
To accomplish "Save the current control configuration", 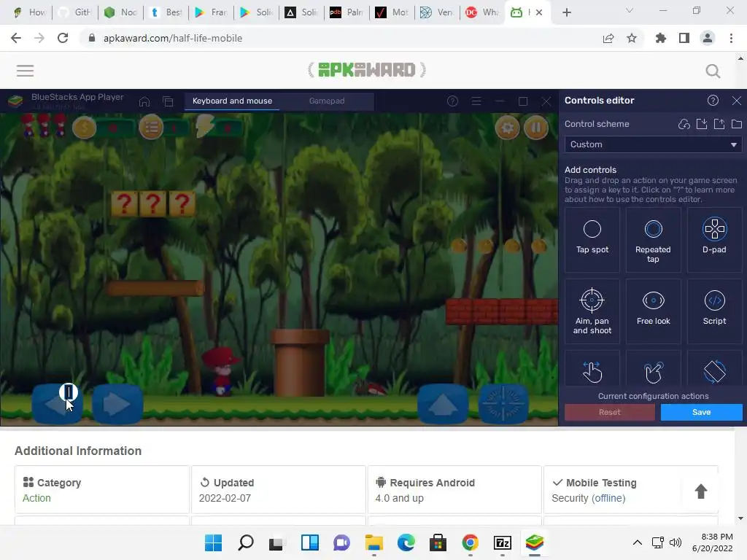I will coord(701,413).
